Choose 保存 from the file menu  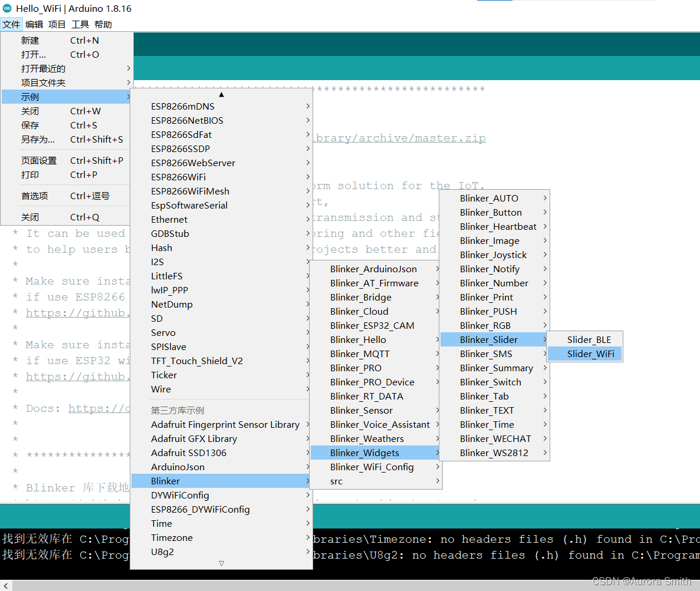66,126
